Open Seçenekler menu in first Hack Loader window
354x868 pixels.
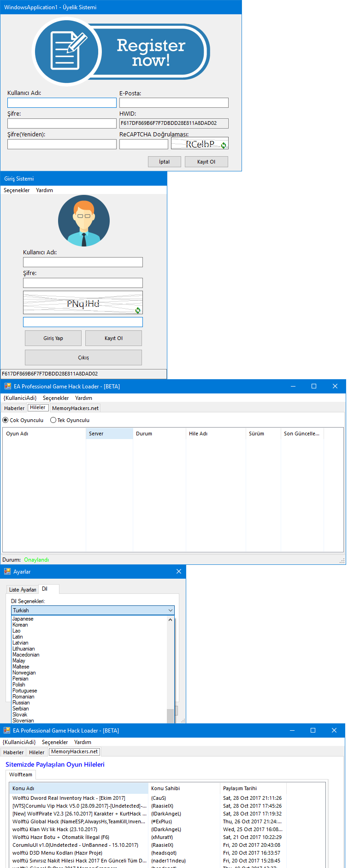(56, 398)
